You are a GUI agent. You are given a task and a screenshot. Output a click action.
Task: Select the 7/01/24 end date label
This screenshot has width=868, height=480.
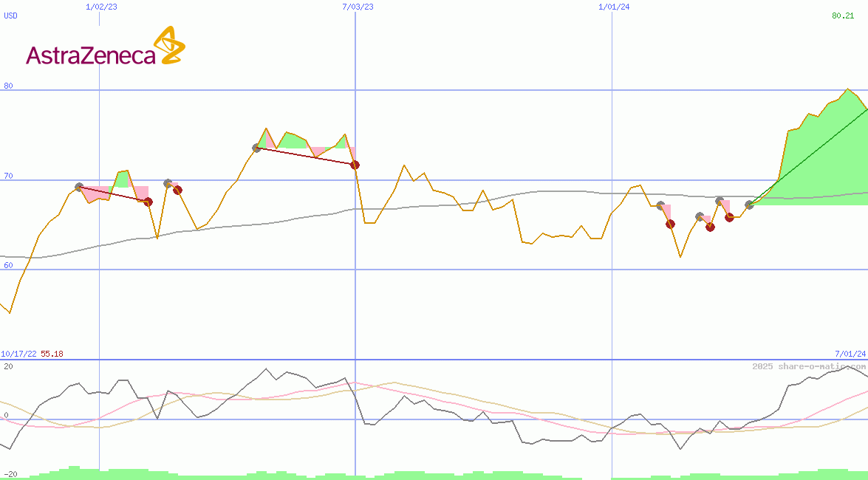tap(850, 354)
